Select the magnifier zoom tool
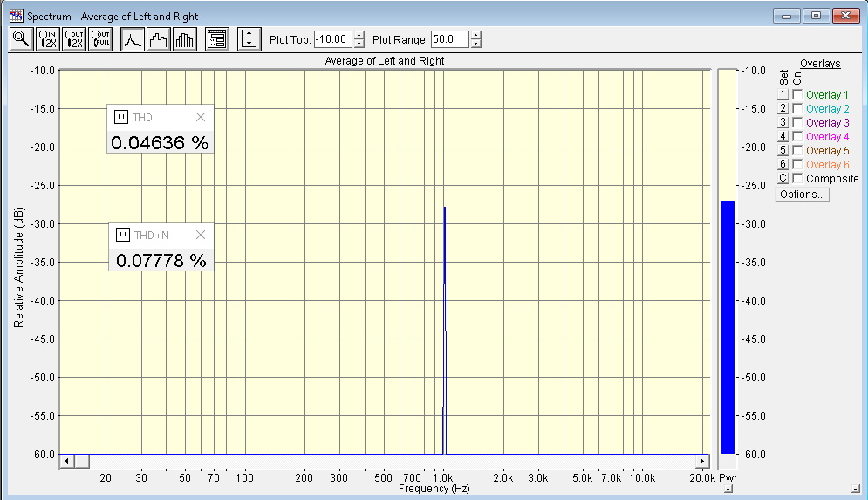The image size is (868, 500). [21, 39]
